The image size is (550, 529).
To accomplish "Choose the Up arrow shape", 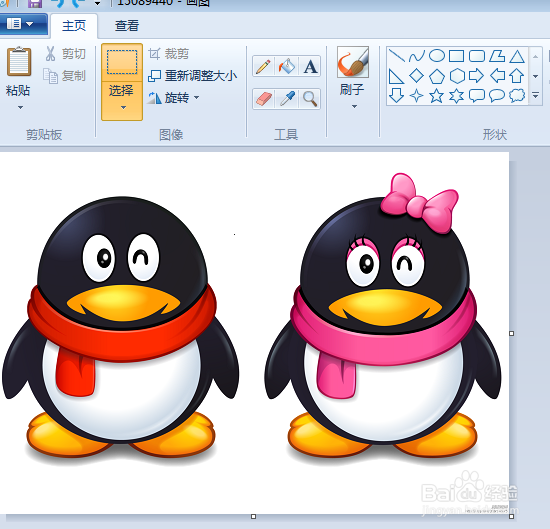I will [517, 76].
